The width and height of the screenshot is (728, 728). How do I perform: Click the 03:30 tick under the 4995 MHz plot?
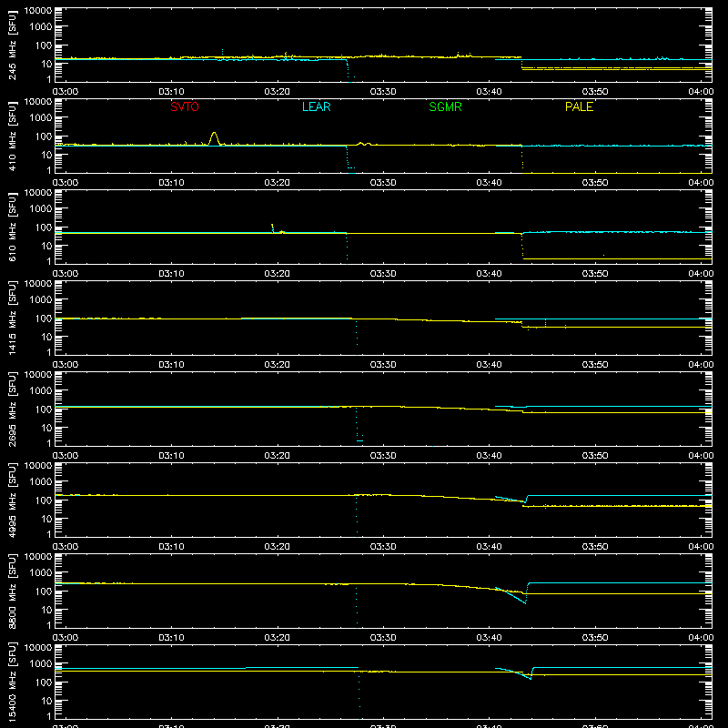click(383, 547)
